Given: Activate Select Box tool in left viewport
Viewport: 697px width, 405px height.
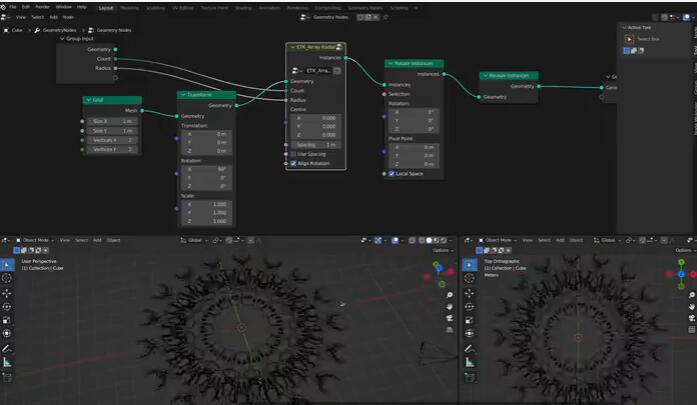Looking at the screenshot, I should (x=7, y=265).
